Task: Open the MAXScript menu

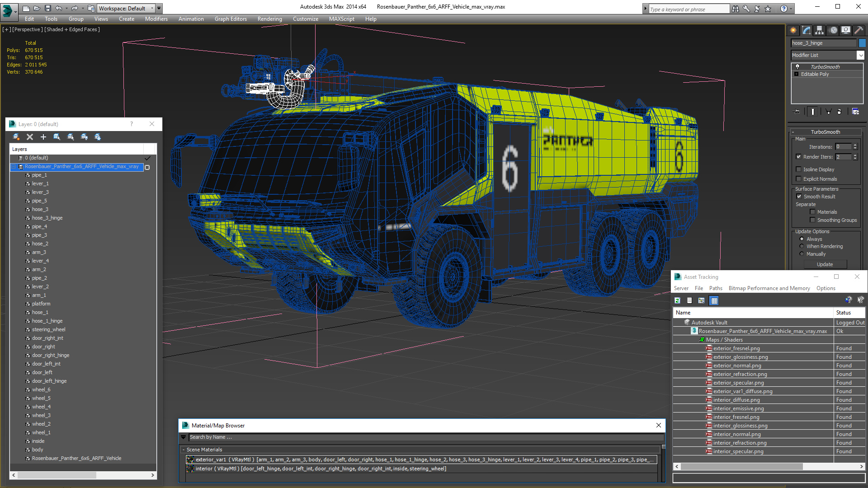Action: click(x=341, y=19)
